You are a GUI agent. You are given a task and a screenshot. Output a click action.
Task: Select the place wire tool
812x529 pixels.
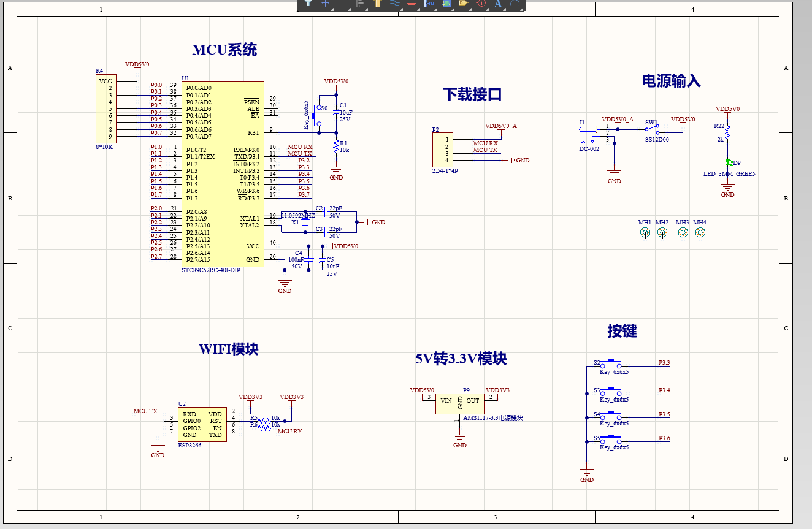(394, 3)
